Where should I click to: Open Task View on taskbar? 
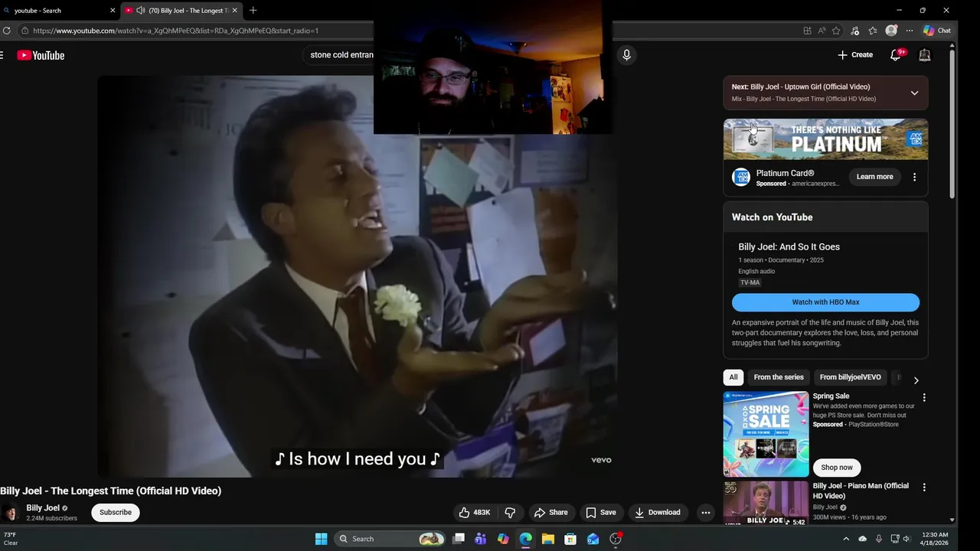click(x=458, y=539)
